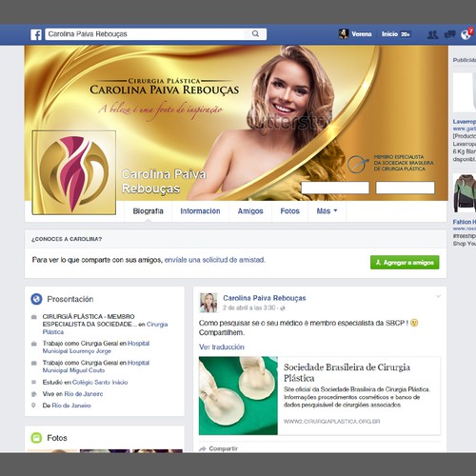Click the Agregar a amigos button
The image size is (476, 476).
(x=405, y=263)
